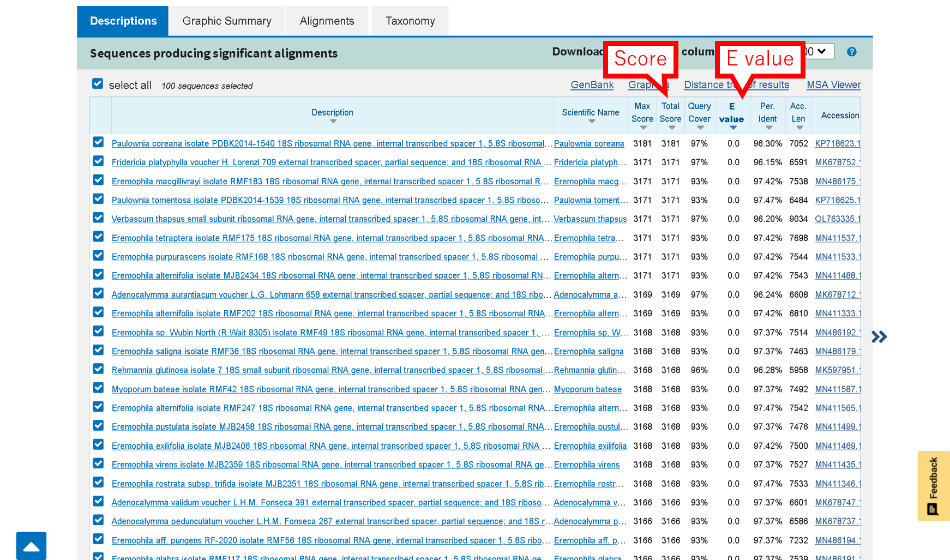950x560 pixels.
Task: Sort by Total Score column arrow
Action: (x=672, y=128)
